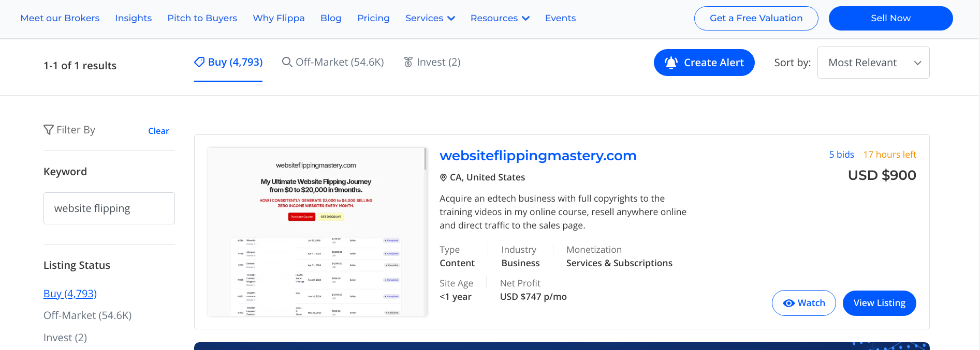980x350 pixels.
Task: Click the Create Alert button
Action: pyautogui.click(x=704, y=63)
